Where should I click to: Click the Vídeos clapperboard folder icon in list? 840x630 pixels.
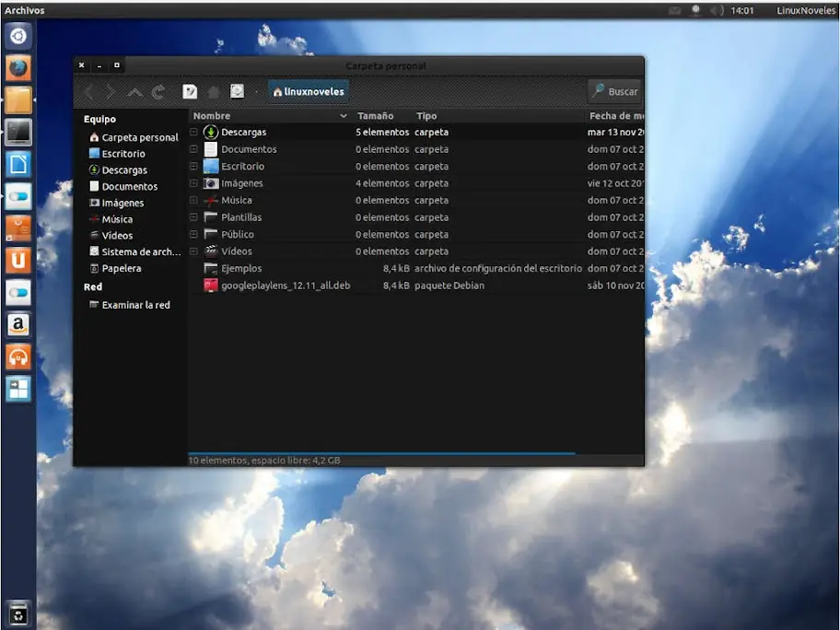pyautogui.click(x=211, y=251)
